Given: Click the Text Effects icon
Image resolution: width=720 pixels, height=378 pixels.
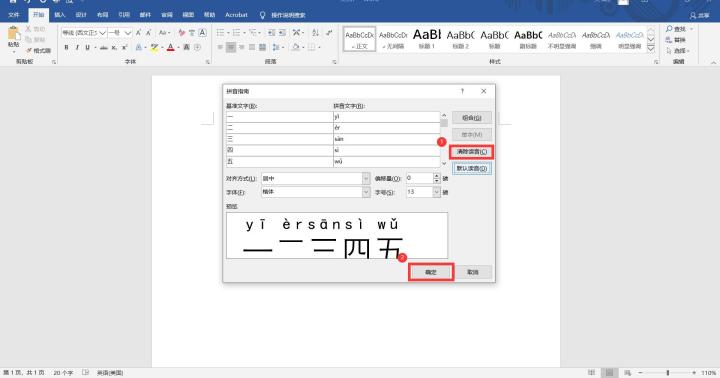Looking at the screenshot, I should pos(139,47).
